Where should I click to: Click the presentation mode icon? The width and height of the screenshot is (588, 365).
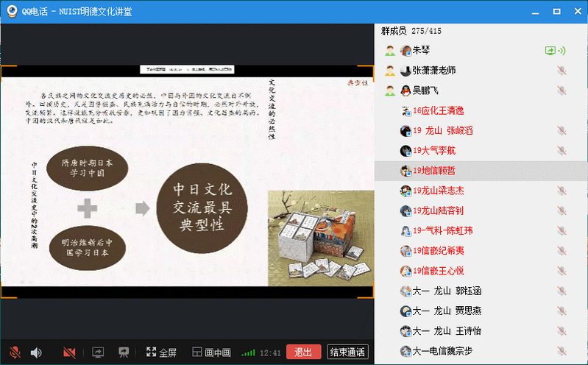124,352
